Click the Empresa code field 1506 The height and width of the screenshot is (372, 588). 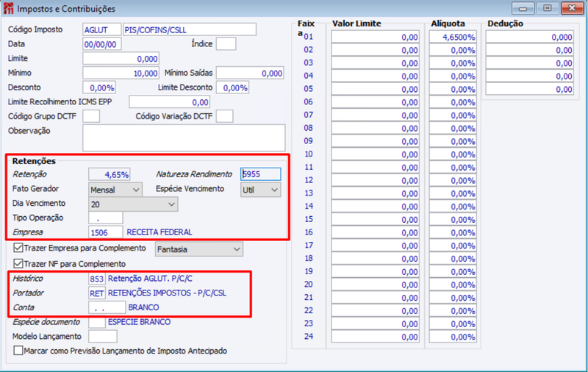pos(105,232)
